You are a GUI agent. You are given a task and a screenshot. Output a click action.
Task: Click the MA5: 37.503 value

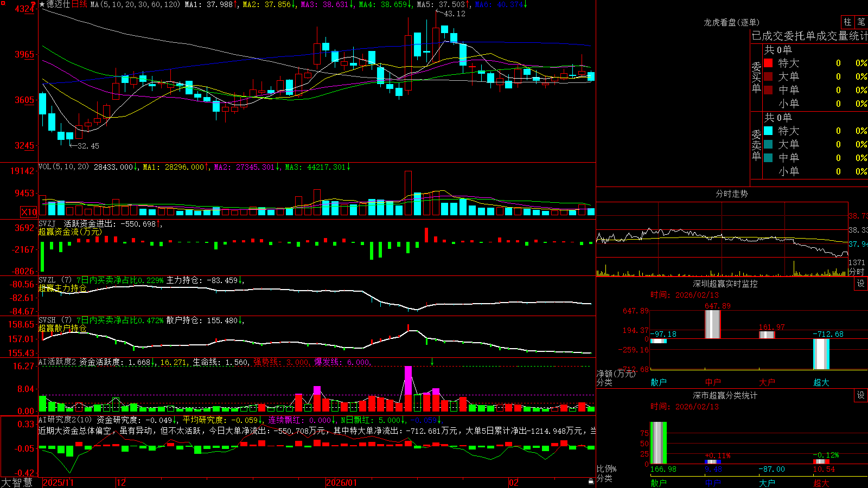click(441, 4)
